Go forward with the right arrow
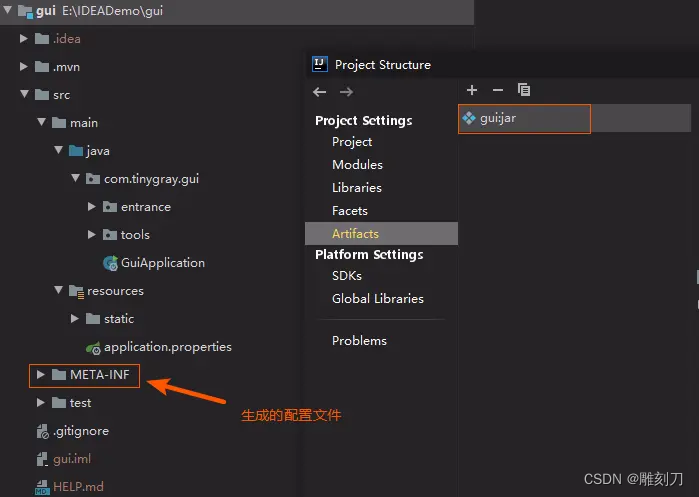 point(346,92)
